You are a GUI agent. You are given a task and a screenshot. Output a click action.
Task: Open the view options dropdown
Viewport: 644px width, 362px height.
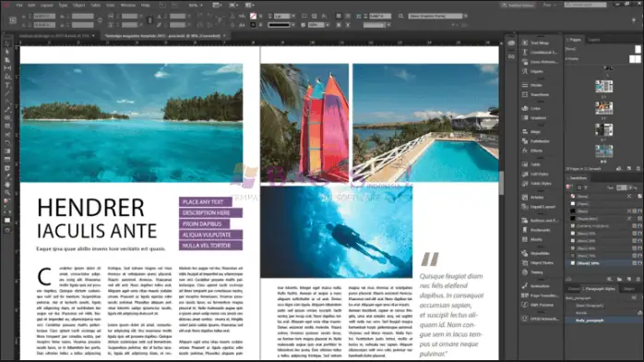pos(217,6)
